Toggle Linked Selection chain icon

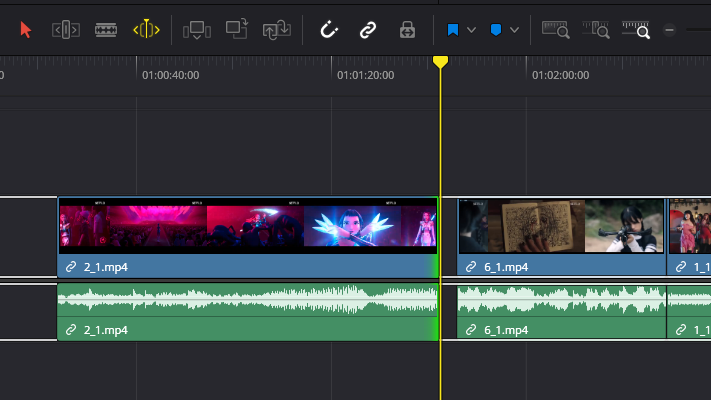tap(367, 30)
